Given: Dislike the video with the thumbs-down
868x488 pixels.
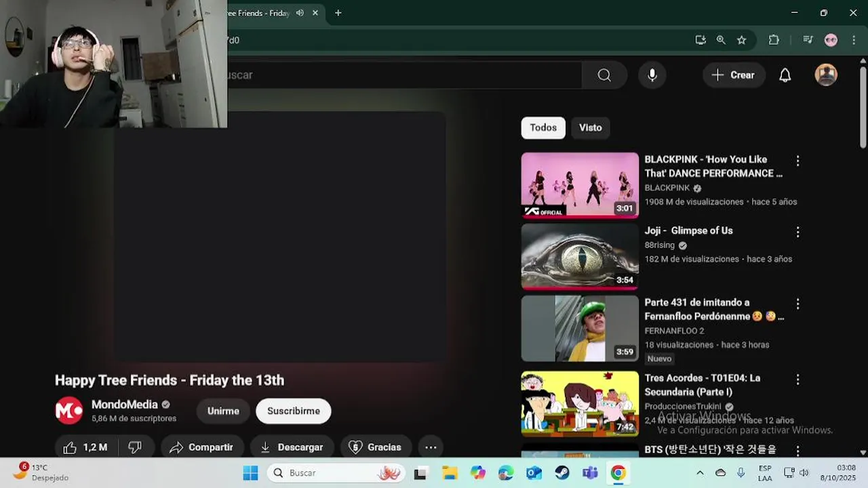Looking at the screenshot, I should point(136,447).
